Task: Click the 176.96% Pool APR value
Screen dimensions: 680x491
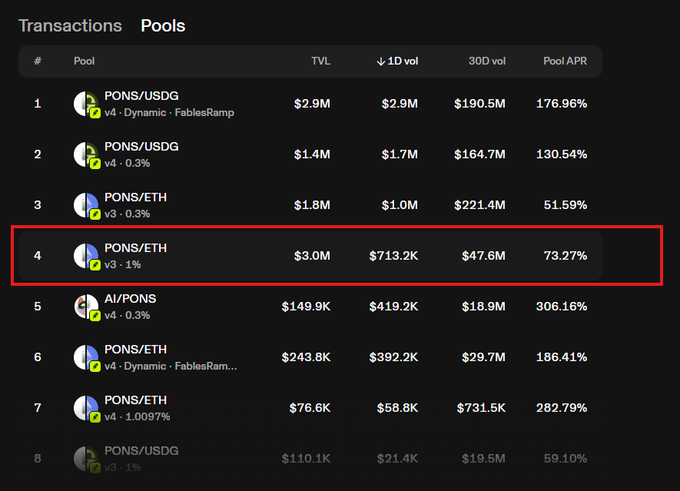Action: click(562, 104)
